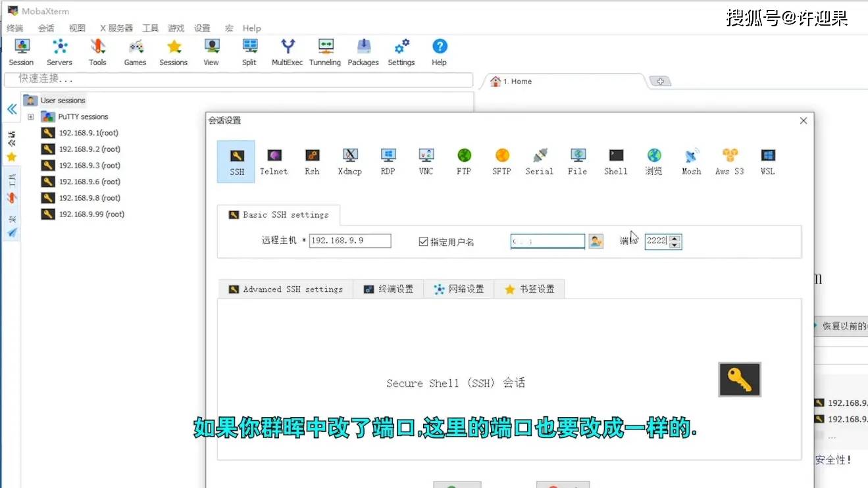Decrease the port number with the down arrow
868x488 pixels.
[x=675, y=245]
